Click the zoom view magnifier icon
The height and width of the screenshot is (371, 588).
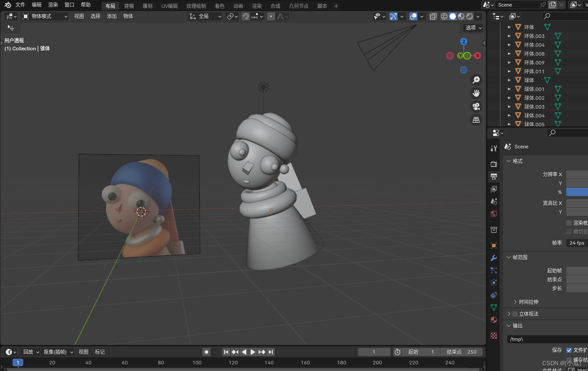[x=476, y=80]
